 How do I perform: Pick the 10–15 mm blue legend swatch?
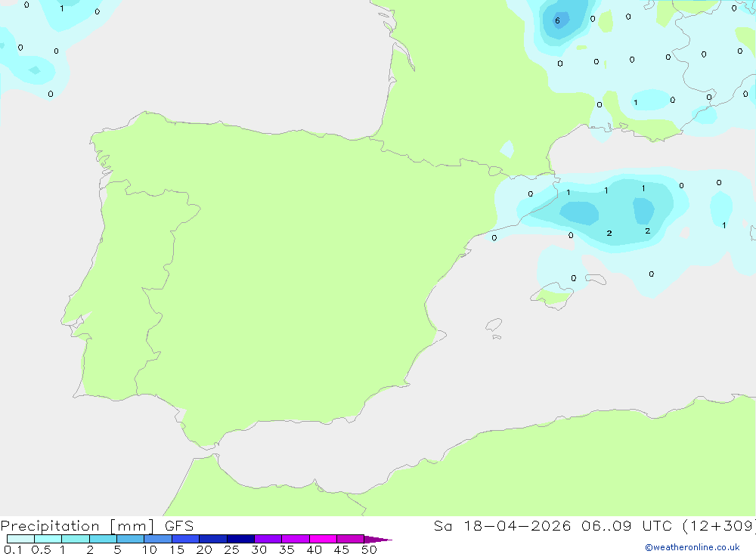158,539
